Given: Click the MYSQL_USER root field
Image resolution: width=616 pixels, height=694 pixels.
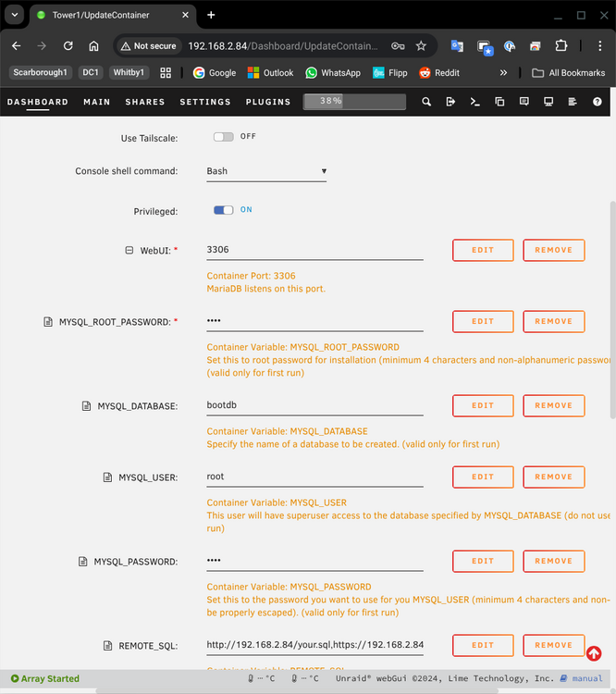Looking at the screenshot, I should coord(314,477).
